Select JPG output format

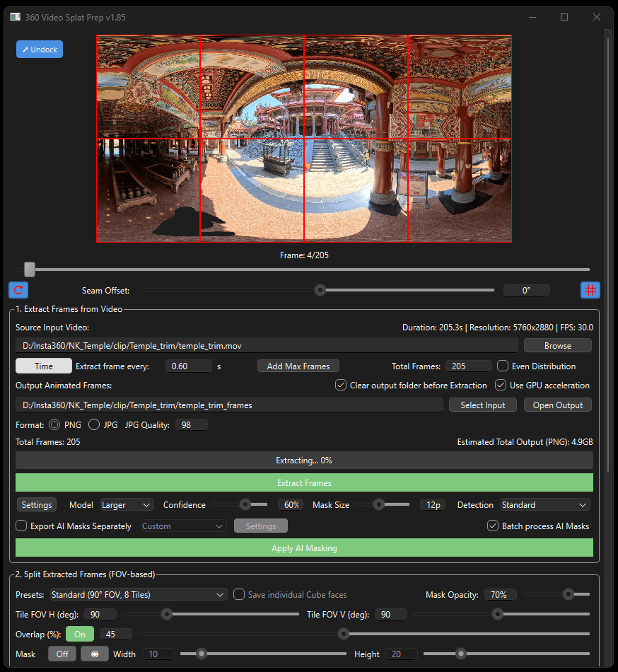(95, 424)
